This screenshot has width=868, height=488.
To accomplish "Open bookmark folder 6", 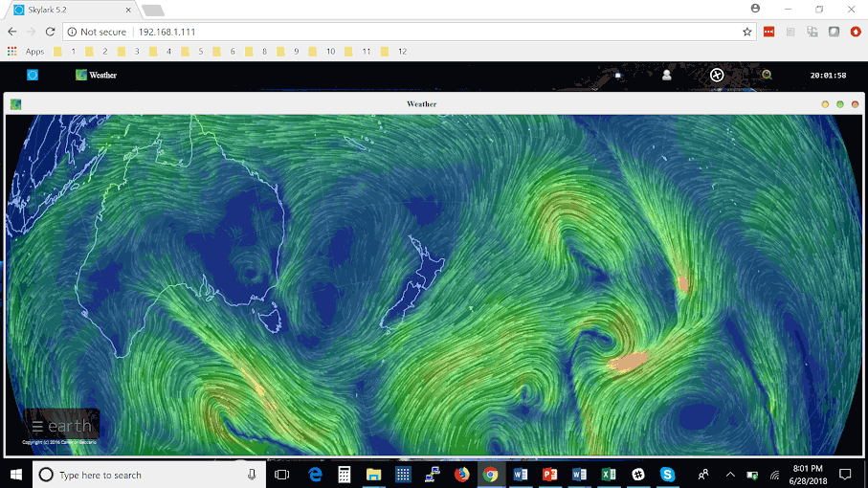I will [224, 52].
